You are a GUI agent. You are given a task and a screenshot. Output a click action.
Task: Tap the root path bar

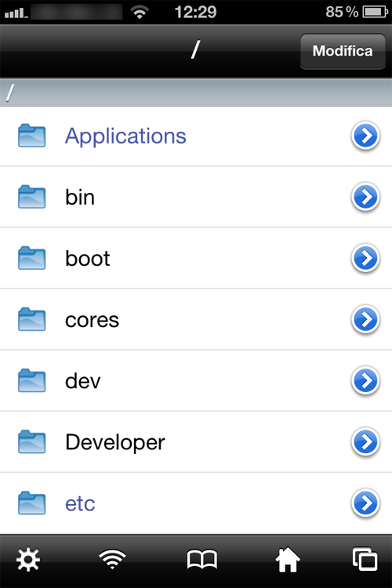pos(196,93)
